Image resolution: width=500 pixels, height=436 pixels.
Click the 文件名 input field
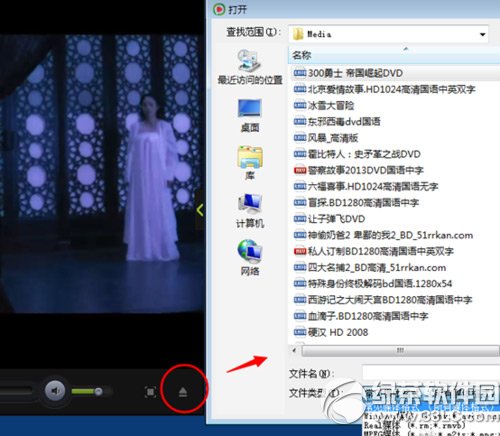point(431,373)
